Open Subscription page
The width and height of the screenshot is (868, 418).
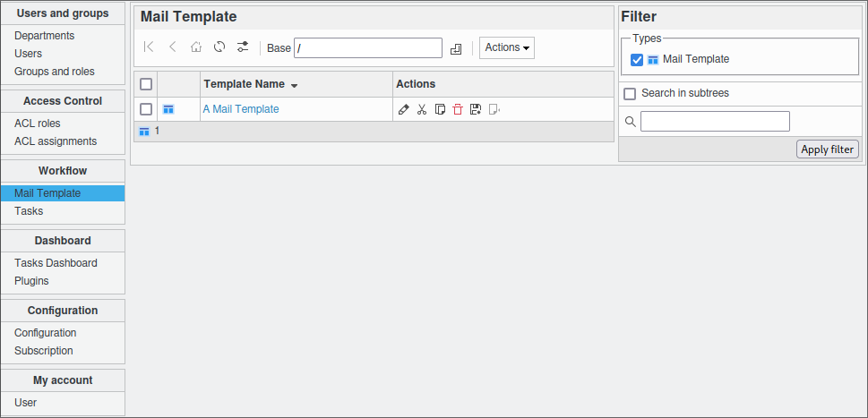pos(44,351)
